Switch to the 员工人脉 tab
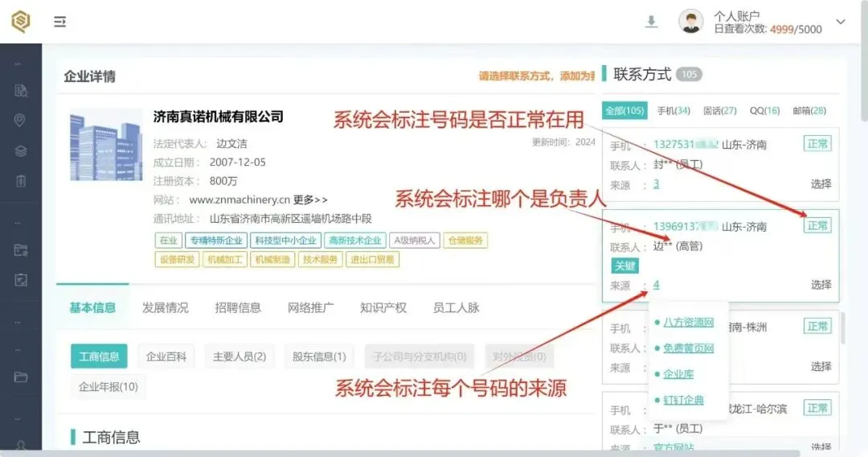 457,307
